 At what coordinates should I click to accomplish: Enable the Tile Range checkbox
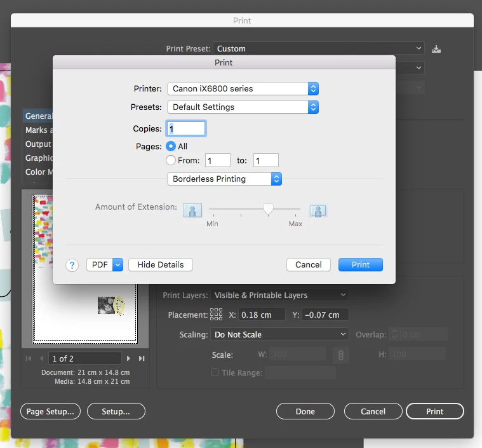coord(215,372)
